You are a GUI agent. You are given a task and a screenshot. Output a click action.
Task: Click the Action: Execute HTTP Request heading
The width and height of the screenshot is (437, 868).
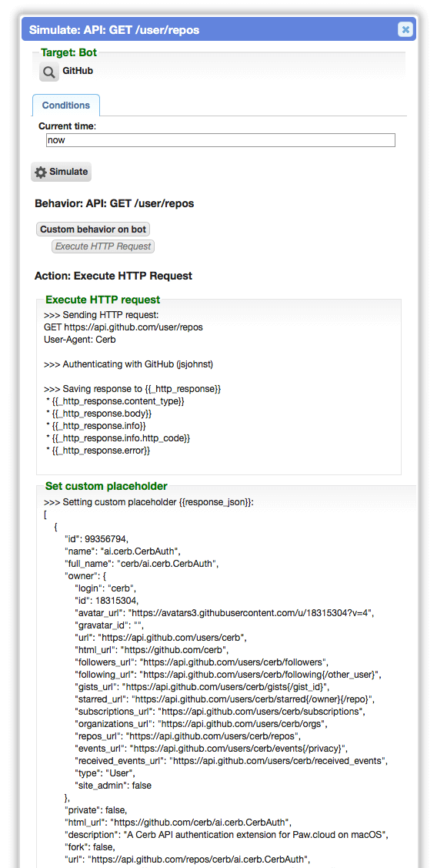pyautogui.click(x=113, y=275)
